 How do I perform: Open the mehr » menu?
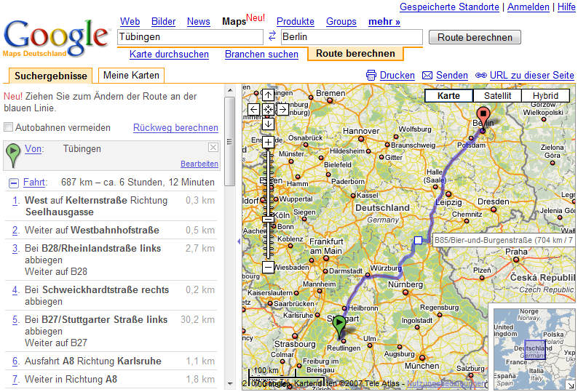click(384, 22)
